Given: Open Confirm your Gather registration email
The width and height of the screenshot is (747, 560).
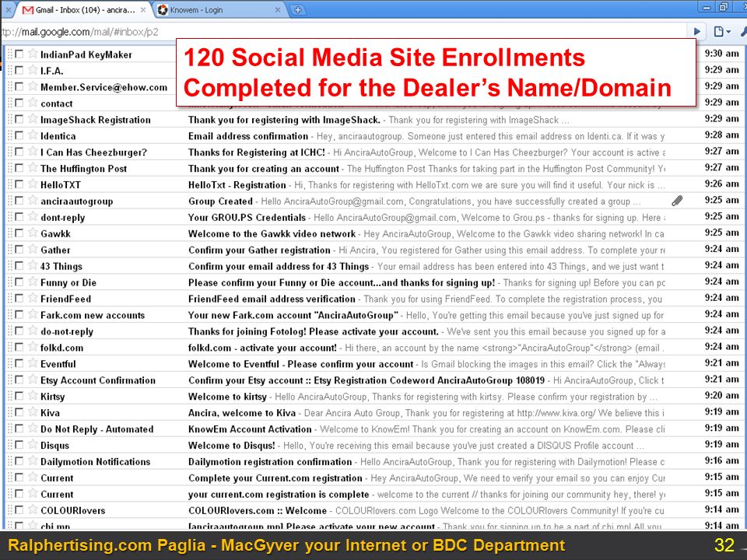Looking at the screenshot, I should [259, 250].
